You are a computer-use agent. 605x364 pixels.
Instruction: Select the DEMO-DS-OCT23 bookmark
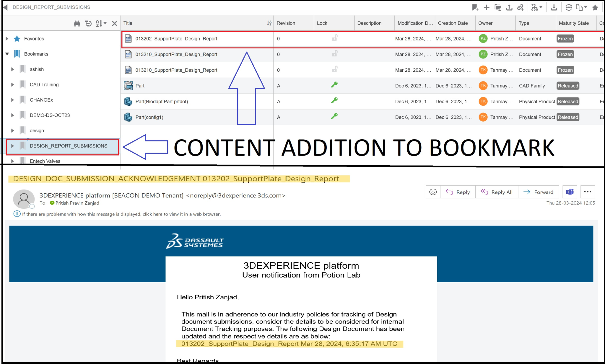coord(50,115)
